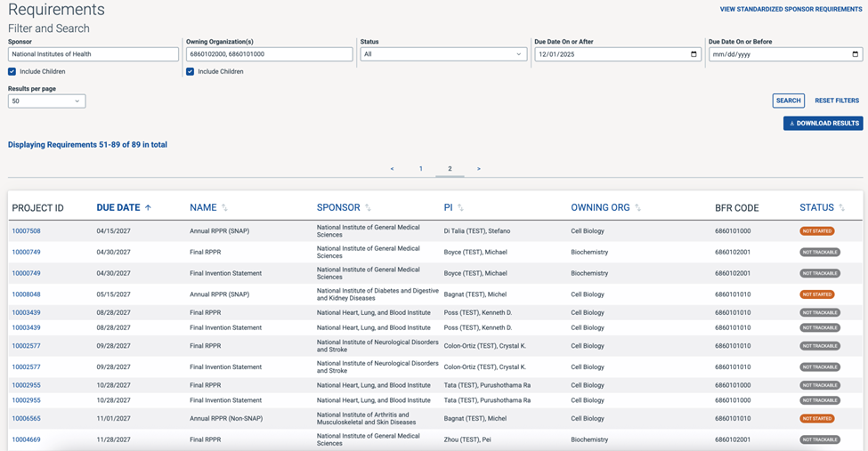Image resolution: width=868 pixels, height=451 pixels.
Task: Toggle Include Children under Owning Organization
Action: tap(190, 71)
